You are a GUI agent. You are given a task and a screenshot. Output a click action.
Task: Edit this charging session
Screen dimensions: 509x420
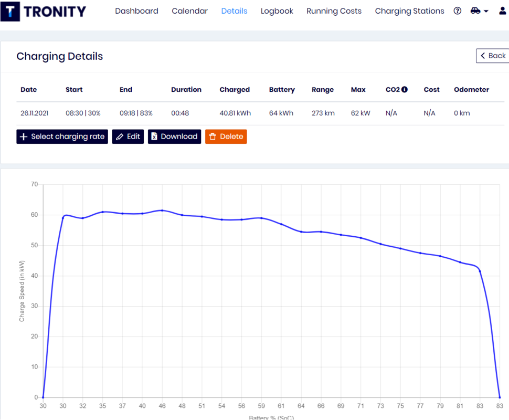(x=128, y=136)
